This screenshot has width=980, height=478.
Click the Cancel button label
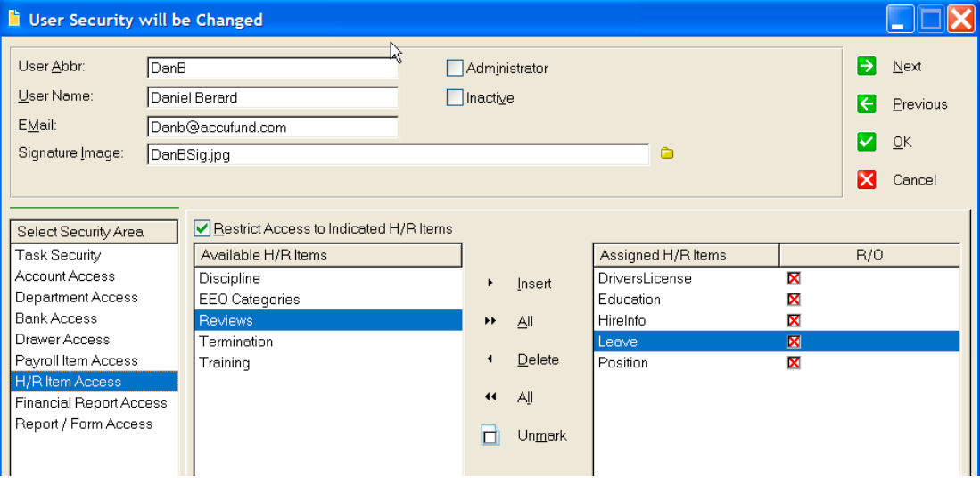pos(914,180)
